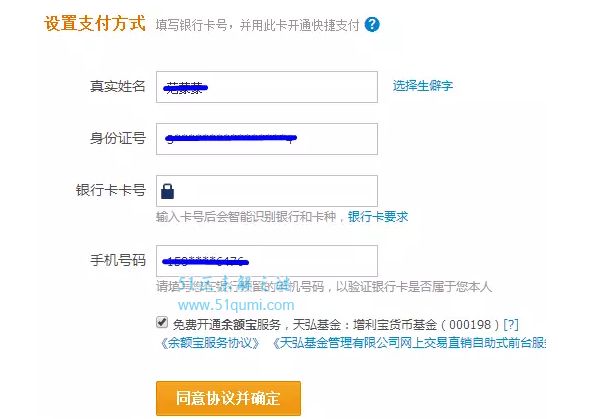The height and width of the screenshot is (419, 614).
Task: Click into the 银行卡卡号 input field
Action: click(x=267, y=191)
